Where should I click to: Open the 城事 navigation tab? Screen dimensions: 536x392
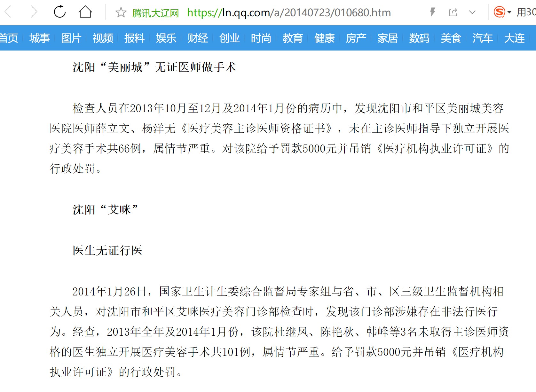click(x=40, y=38)
